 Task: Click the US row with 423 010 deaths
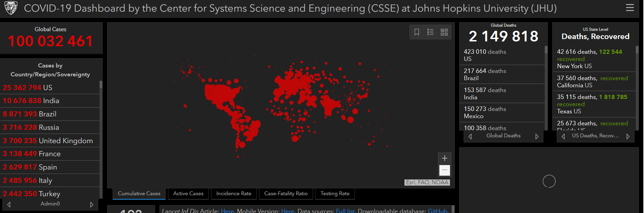502,55
